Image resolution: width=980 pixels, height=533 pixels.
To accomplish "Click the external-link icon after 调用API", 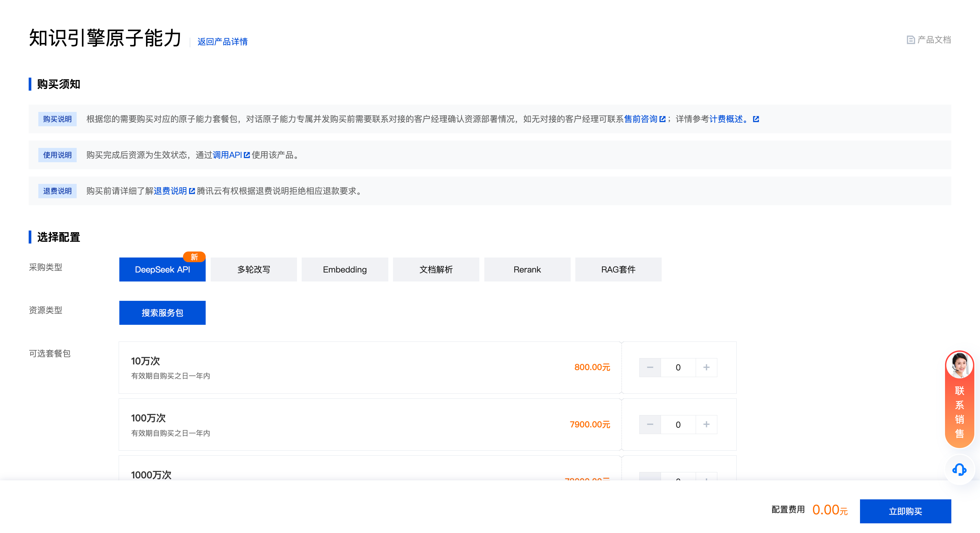I will (247, 155).
